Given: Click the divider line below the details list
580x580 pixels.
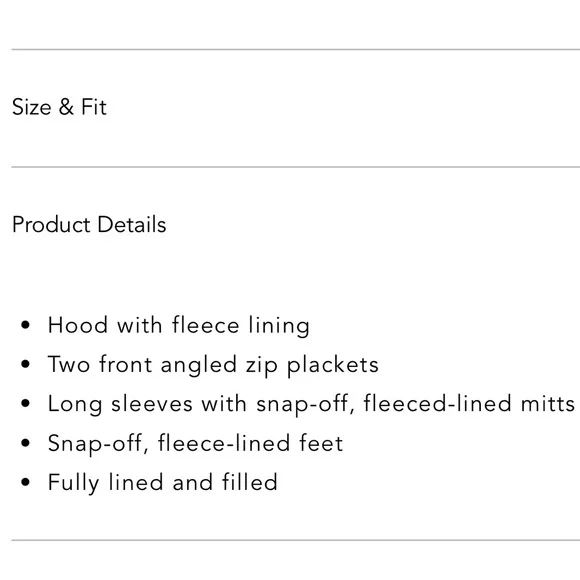Looking at the screenshot, I should 296,540.
